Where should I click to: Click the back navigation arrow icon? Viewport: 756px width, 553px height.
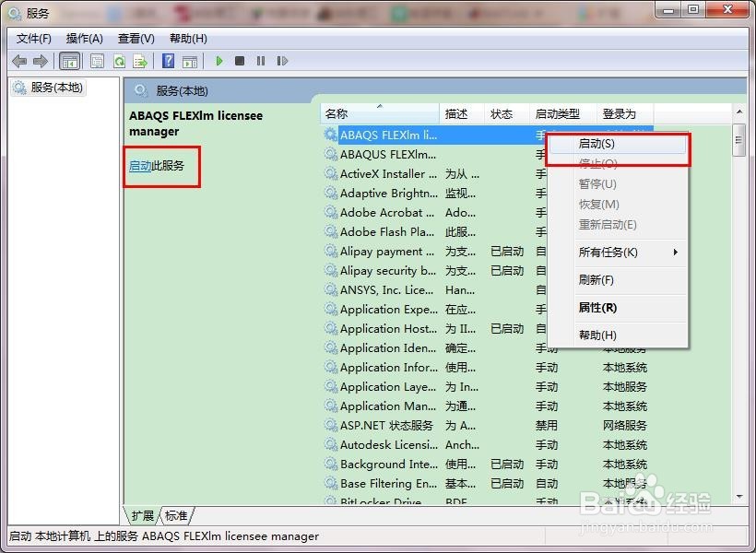pos(20,61)
